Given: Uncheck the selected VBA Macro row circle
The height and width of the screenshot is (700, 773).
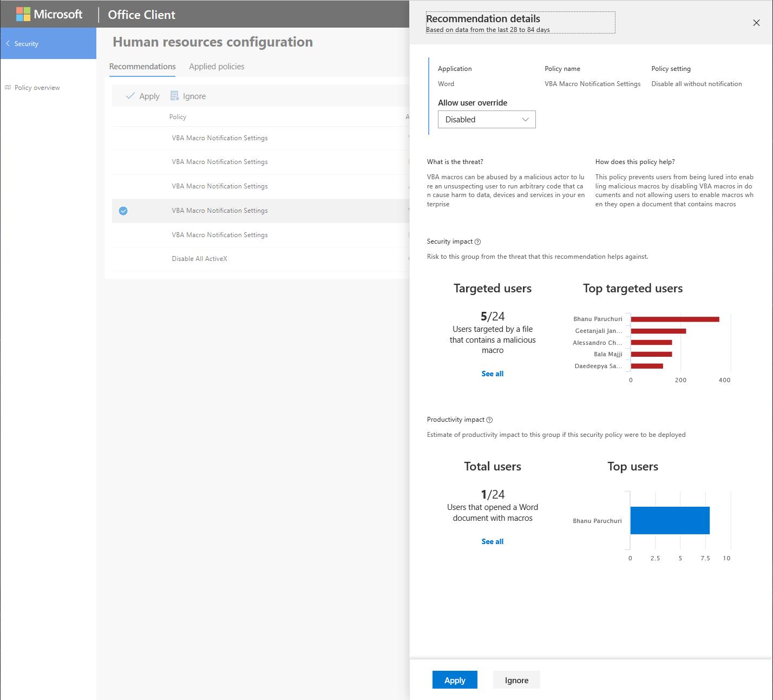Looking at the screenshot, I should [x=123, y=211].
